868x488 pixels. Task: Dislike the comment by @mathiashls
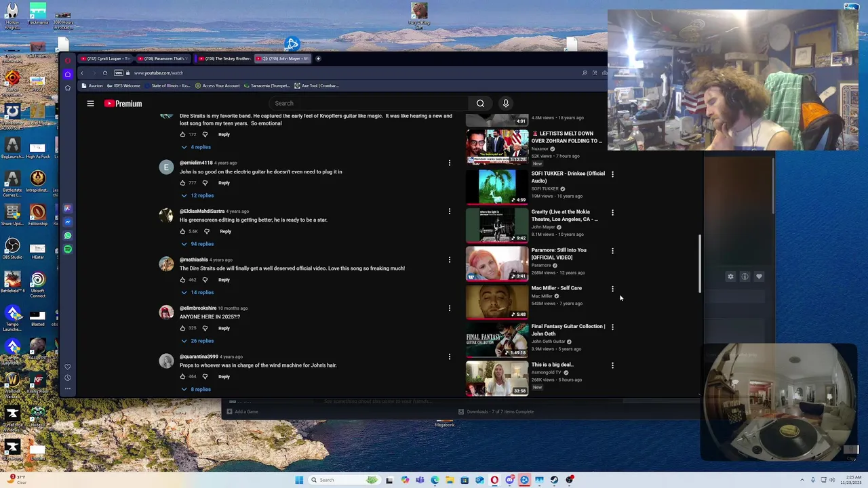click(x=205, y=280)
